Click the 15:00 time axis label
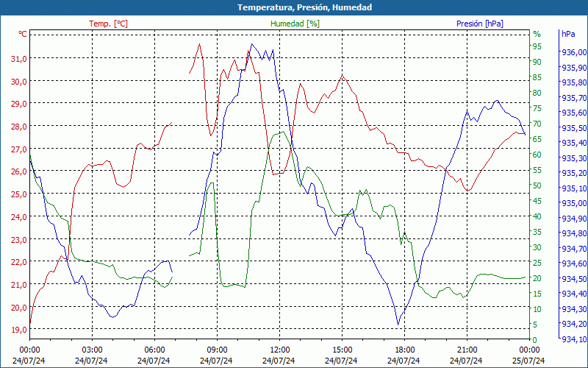Viewport: 588px width, 368px height. (x=342, y=349)
